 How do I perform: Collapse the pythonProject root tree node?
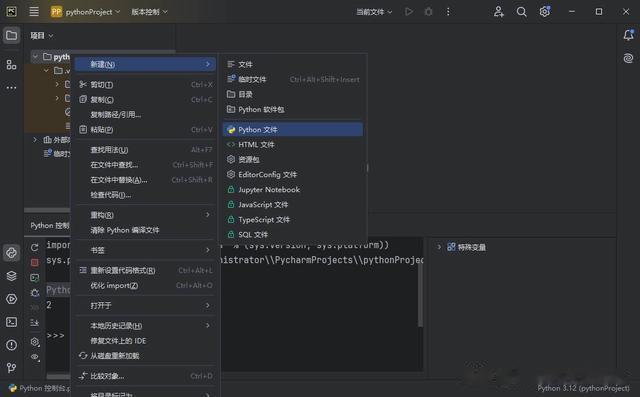36,57
